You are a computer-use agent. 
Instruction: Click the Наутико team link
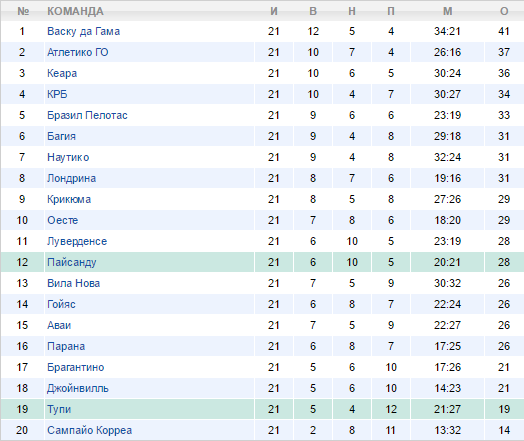[68, 157]
